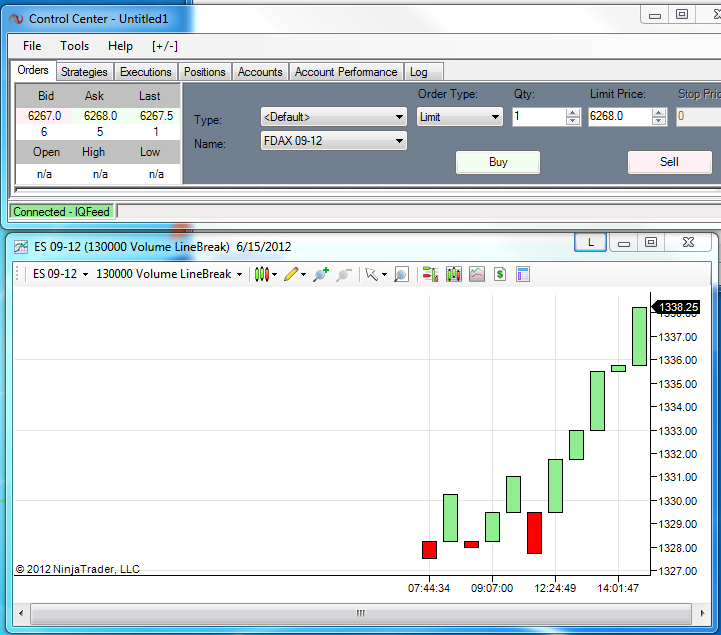The height and width of the screenshot is (635, 721).
Task: Switch to the Accounts tab
Action: (x=260, y=72)
